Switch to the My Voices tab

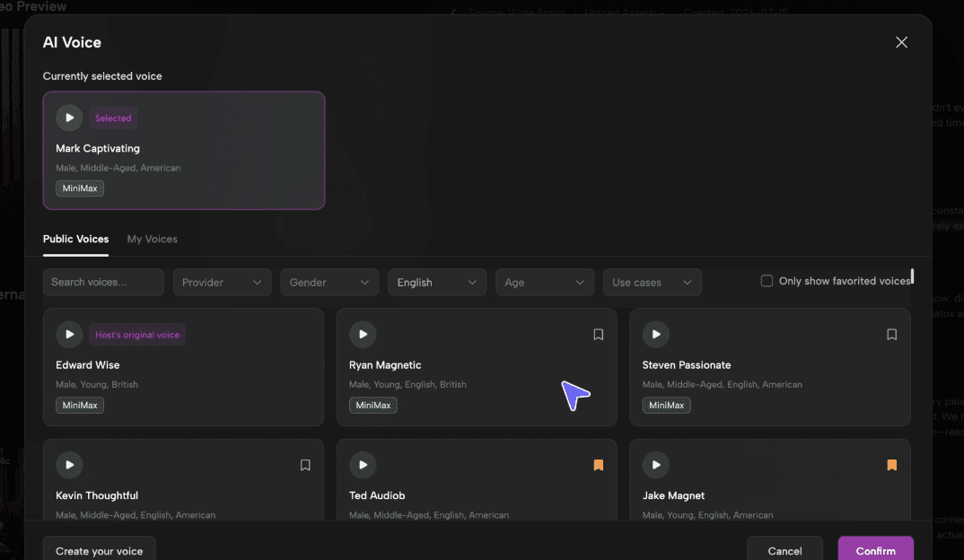tap(153, 239)
